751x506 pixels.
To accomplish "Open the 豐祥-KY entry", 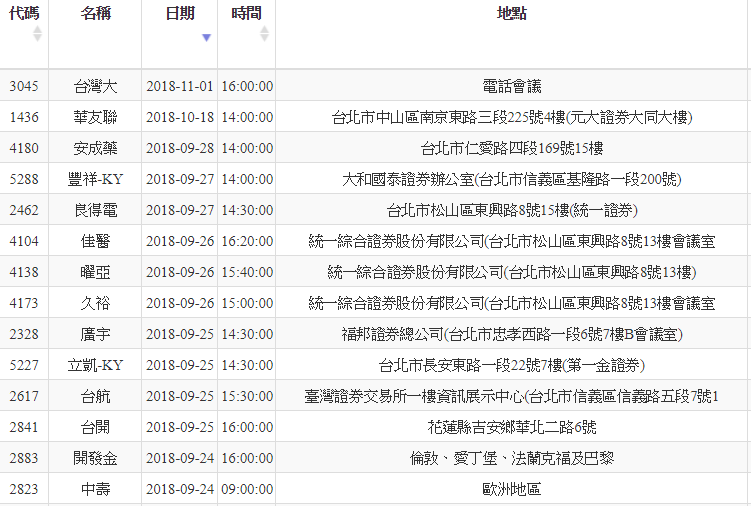I will click(x=96, y=179).
